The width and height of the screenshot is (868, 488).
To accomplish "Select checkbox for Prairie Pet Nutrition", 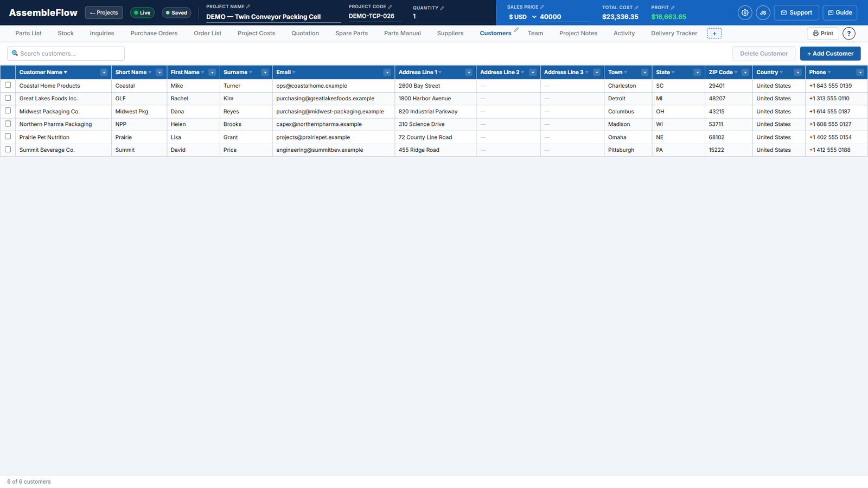I will tap(8, 137).
